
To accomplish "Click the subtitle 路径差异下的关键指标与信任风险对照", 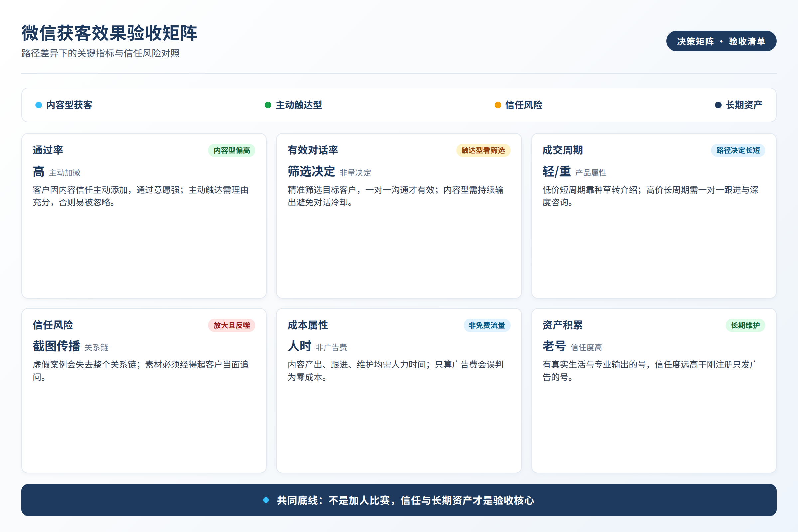I will pos(100,53).
